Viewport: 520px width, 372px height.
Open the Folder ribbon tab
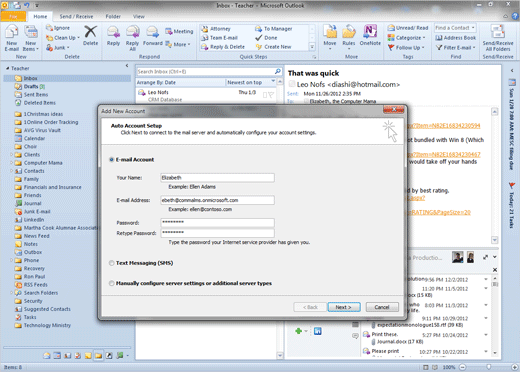point(113,16)
